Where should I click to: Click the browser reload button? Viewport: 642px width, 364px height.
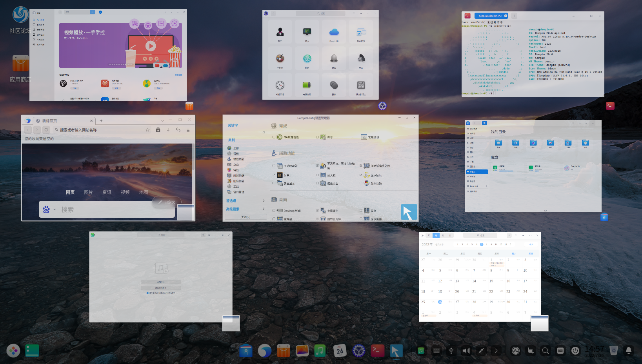pos(46,130)
